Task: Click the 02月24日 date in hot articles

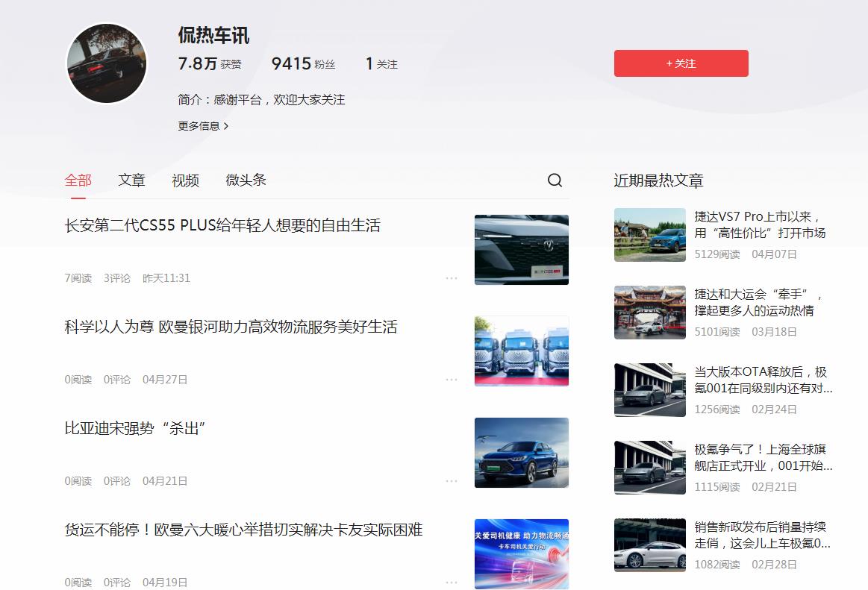Action: 774,409
